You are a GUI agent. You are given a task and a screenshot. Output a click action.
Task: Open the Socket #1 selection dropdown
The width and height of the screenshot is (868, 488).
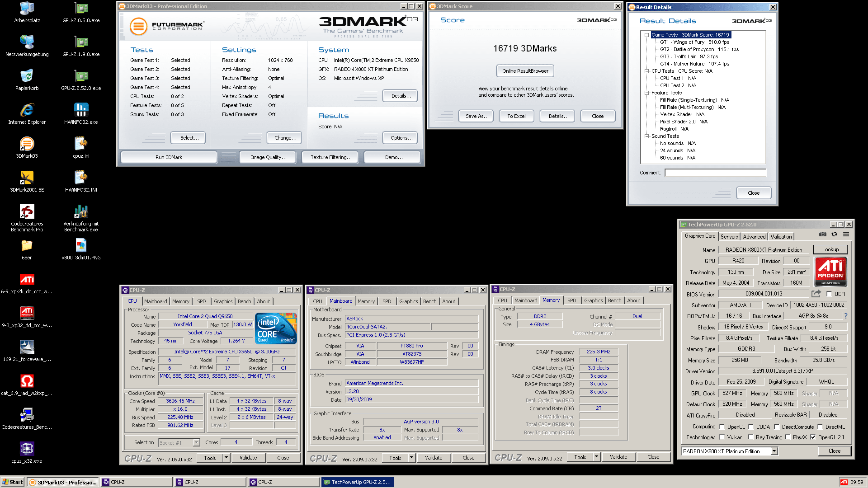196,443
